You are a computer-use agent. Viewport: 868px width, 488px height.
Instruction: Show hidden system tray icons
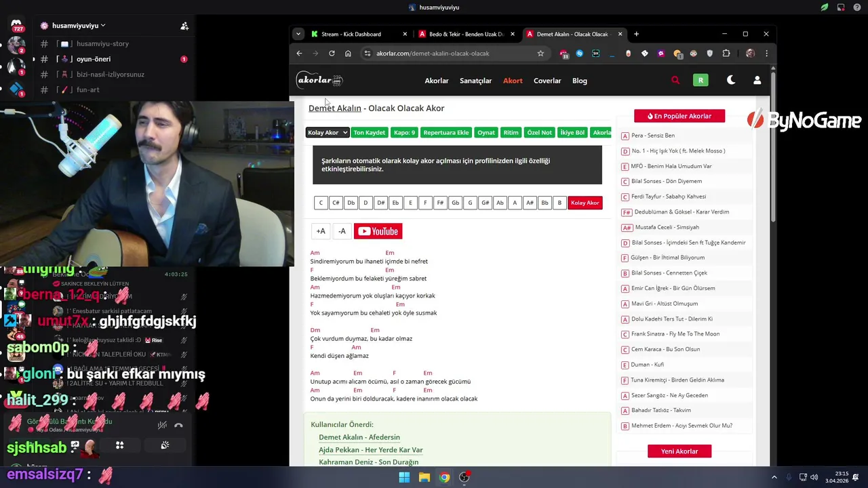[774, 477]
